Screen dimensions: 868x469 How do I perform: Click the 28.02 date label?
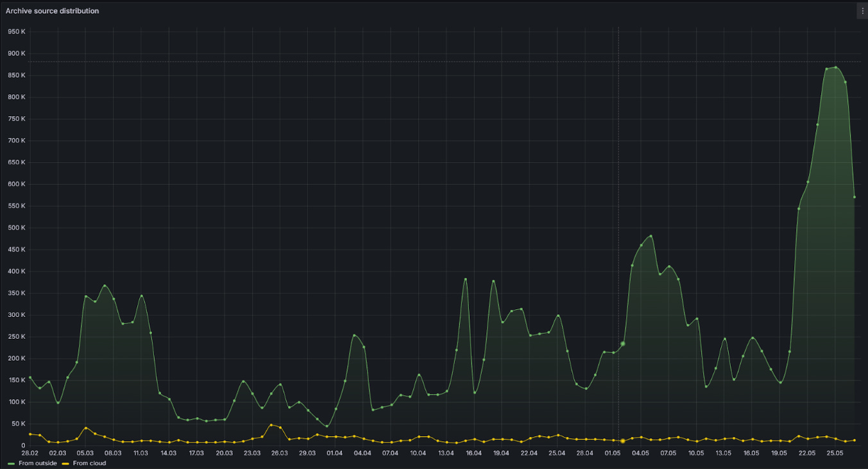30,453
